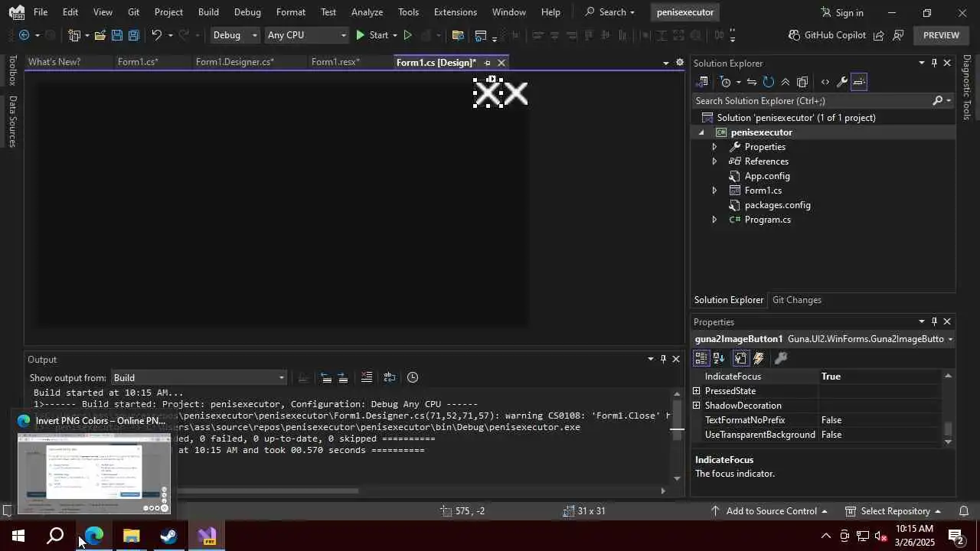Open the Show output from Build dropdown
Screen dimensions: 980x551
(x=198, y=377)
